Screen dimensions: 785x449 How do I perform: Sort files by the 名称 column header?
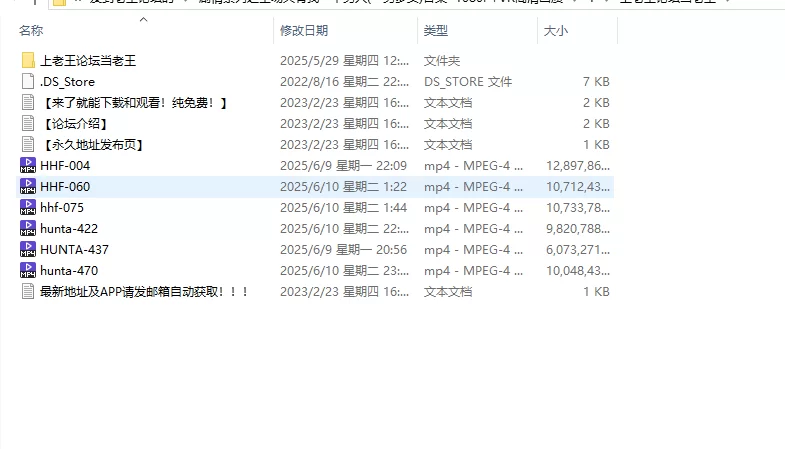31,31
